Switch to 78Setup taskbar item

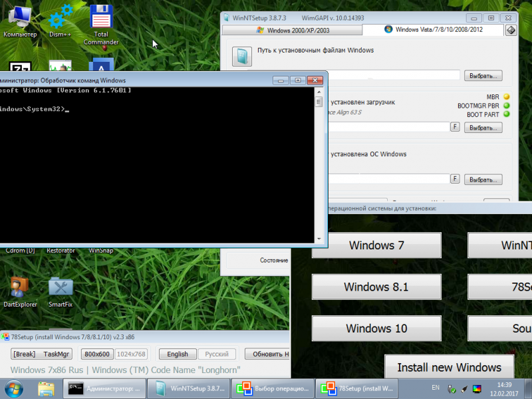(357, 389)
